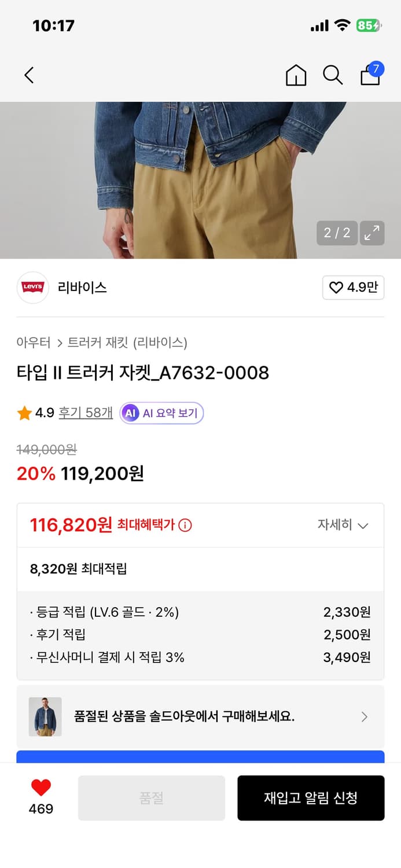Expand the product image to fullscreen
Screen dimensions: 401x868
[373, 233]
